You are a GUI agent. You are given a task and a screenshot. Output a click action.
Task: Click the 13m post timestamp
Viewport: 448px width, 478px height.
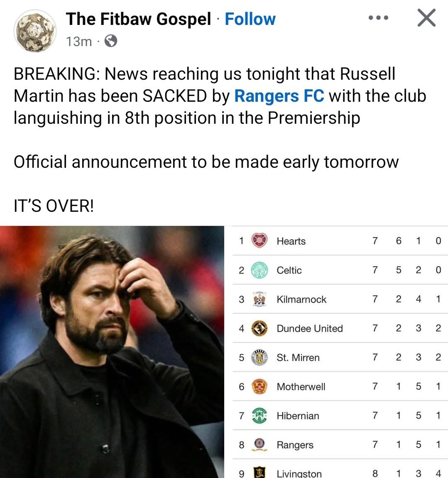click(79, 42)
